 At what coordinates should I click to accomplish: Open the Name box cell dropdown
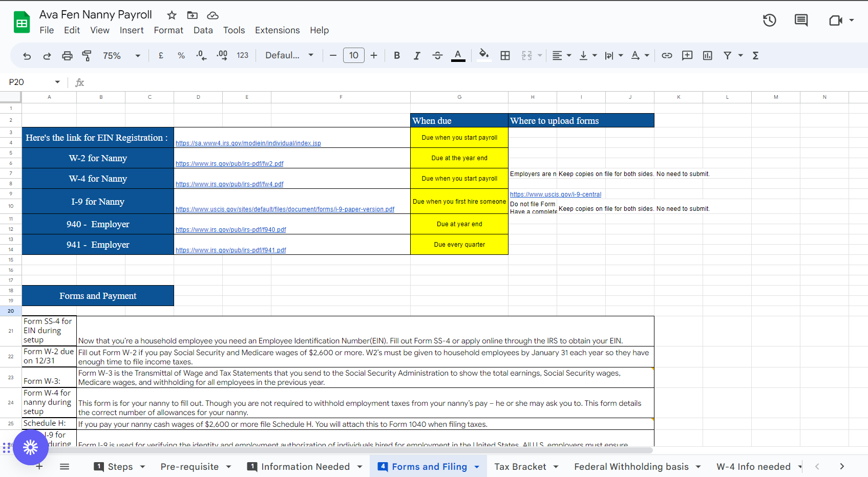(57, 82)
